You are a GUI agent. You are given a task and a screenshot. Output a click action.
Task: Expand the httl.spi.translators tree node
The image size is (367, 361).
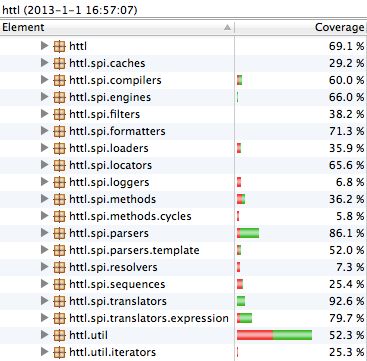[44, 301]
